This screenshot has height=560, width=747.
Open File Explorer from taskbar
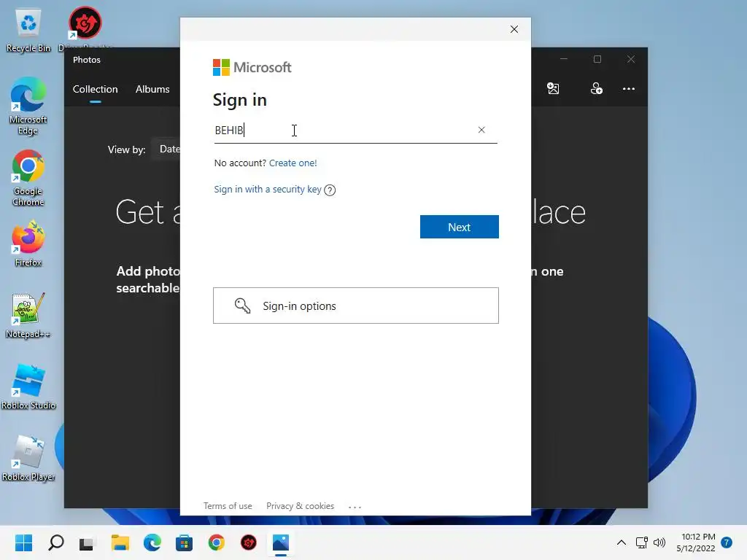tap(120, 542)
